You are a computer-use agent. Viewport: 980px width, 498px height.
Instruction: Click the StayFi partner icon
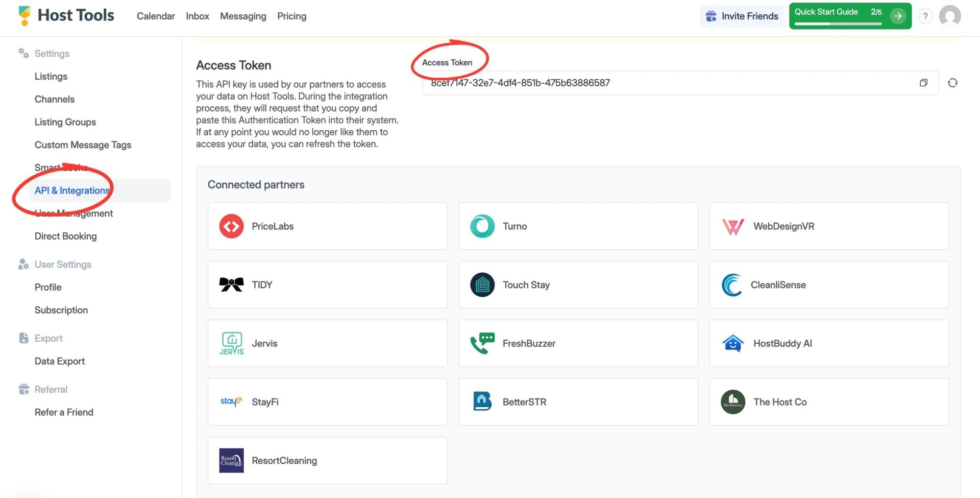231,401
